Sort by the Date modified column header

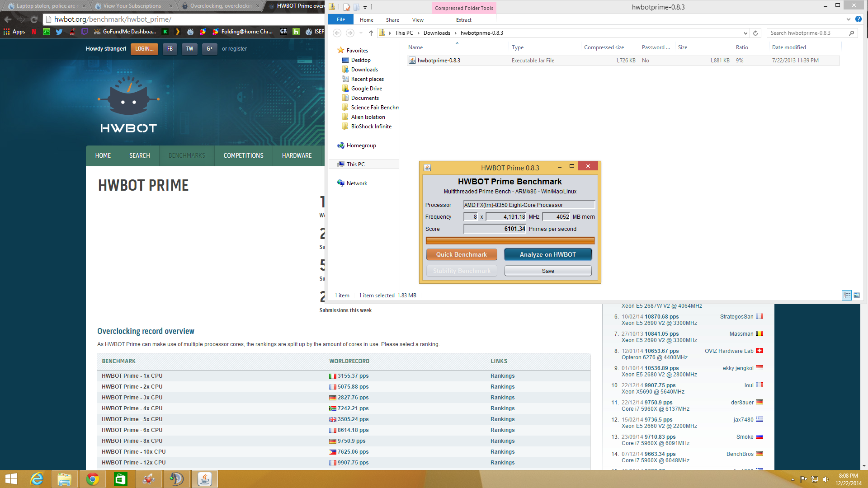[805, 47]
